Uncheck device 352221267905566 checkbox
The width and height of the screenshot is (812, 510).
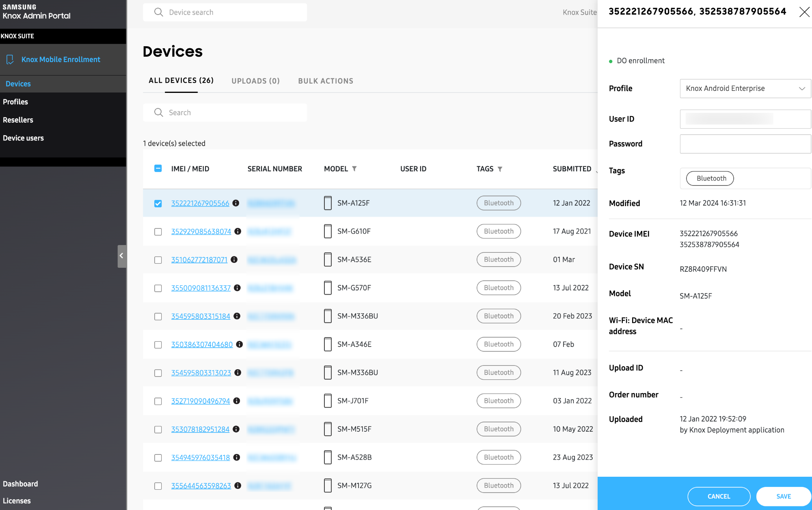(158, 203)
